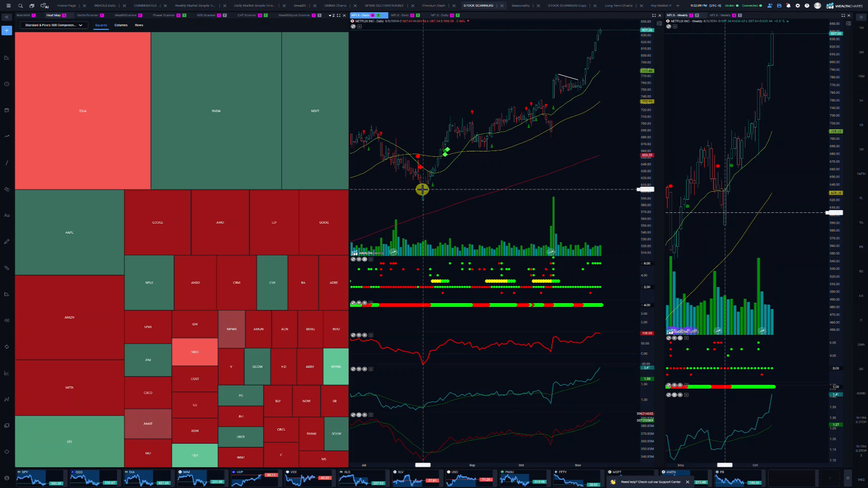
Task: Click the NFLX heat map tile
Action: click(x=149, y=282)
